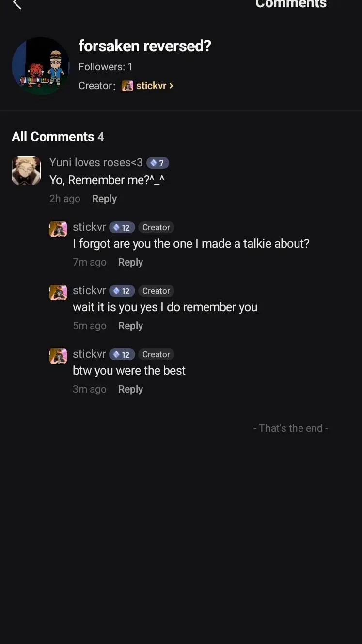Tap the back arrow icon
Viewport: 362px width, 644px height.
point(17,4)
